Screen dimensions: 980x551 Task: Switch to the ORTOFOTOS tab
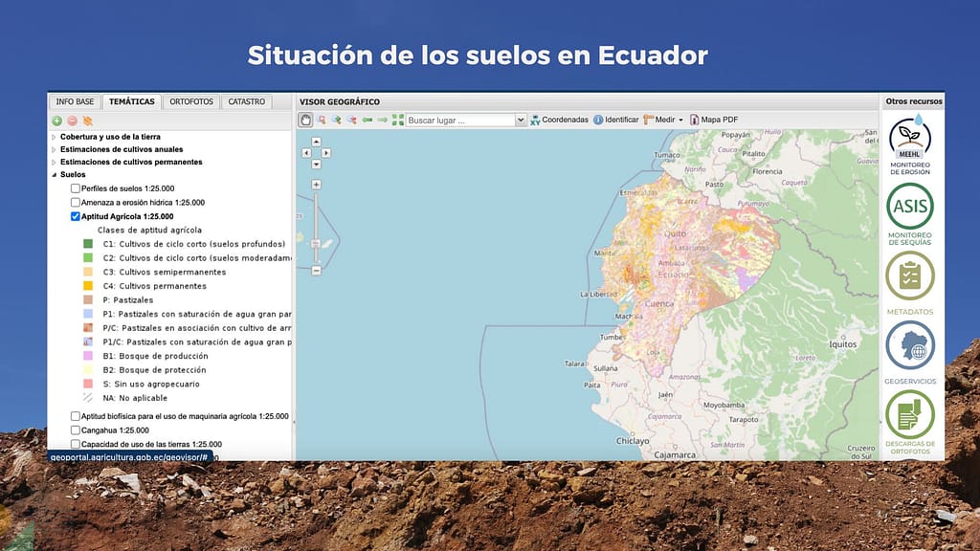pyautogui.click(x=191, y=101)
